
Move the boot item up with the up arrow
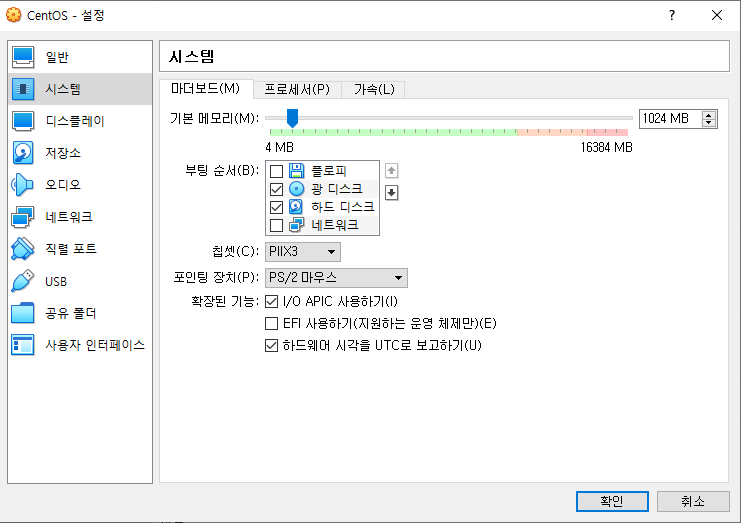[391, 171]
